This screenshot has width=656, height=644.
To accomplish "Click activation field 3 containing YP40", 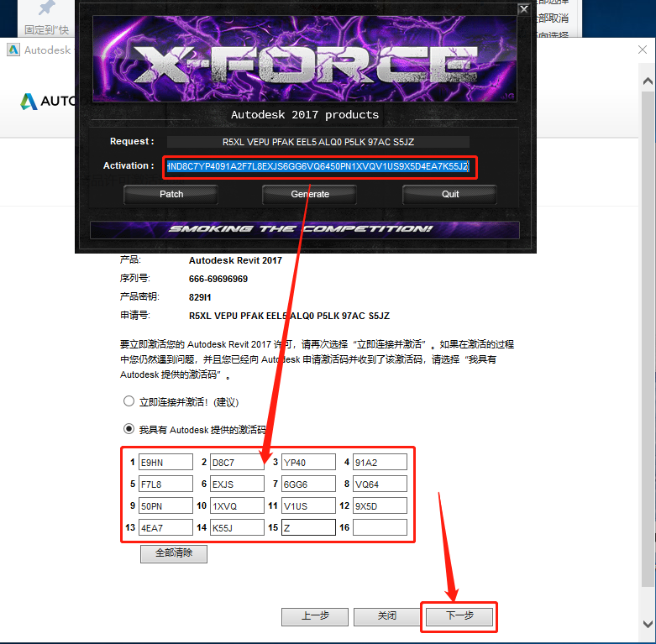I will pyautogui.click(x=309, y=462).
